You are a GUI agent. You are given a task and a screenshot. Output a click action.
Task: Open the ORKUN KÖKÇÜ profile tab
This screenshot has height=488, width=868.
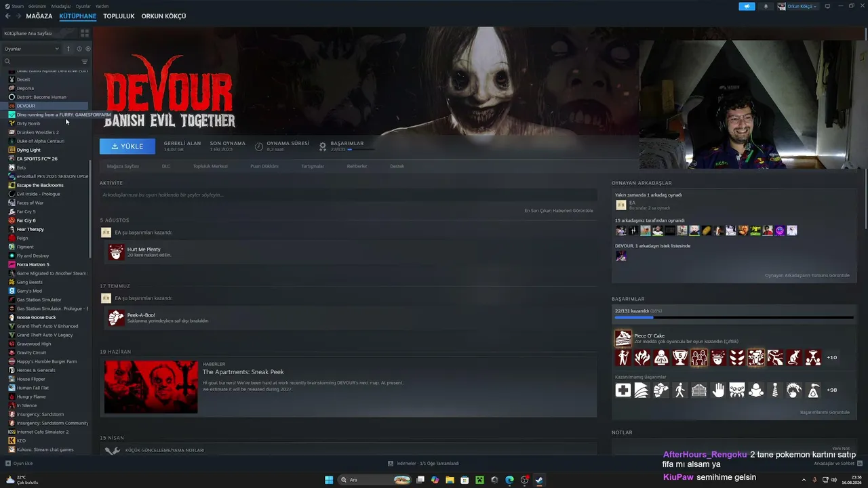click(x=163, y=16)
